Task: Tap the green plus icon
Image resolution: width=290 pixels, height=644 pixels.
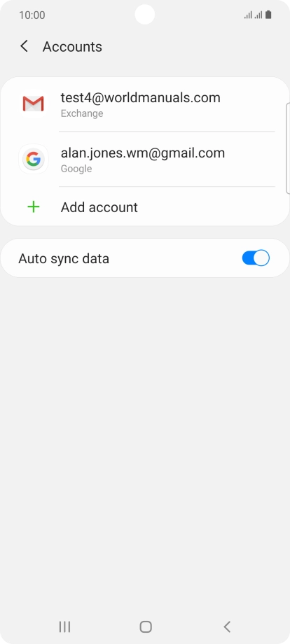Action: 33,207
